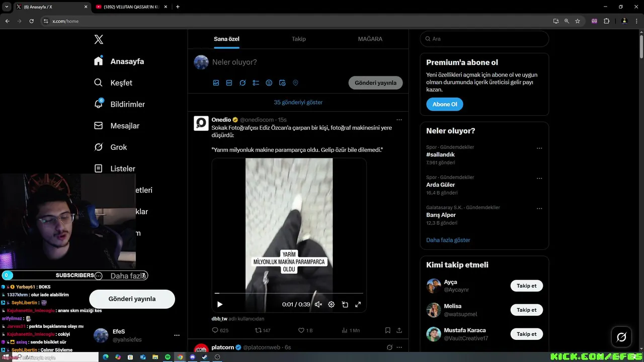The image size is (644, 362).
Task: Open Chrome three-dot menu
Action: tap(637, 21)
